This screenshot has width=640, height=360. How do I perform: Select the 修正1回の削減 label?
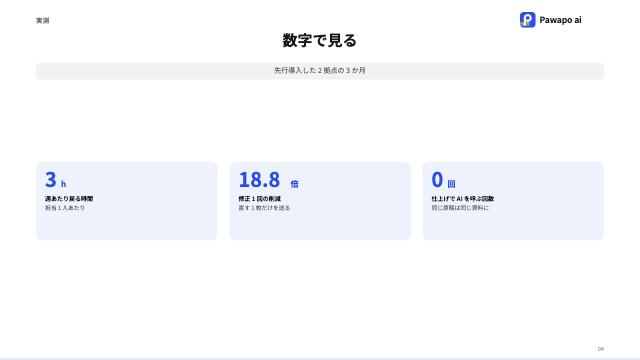260,199
